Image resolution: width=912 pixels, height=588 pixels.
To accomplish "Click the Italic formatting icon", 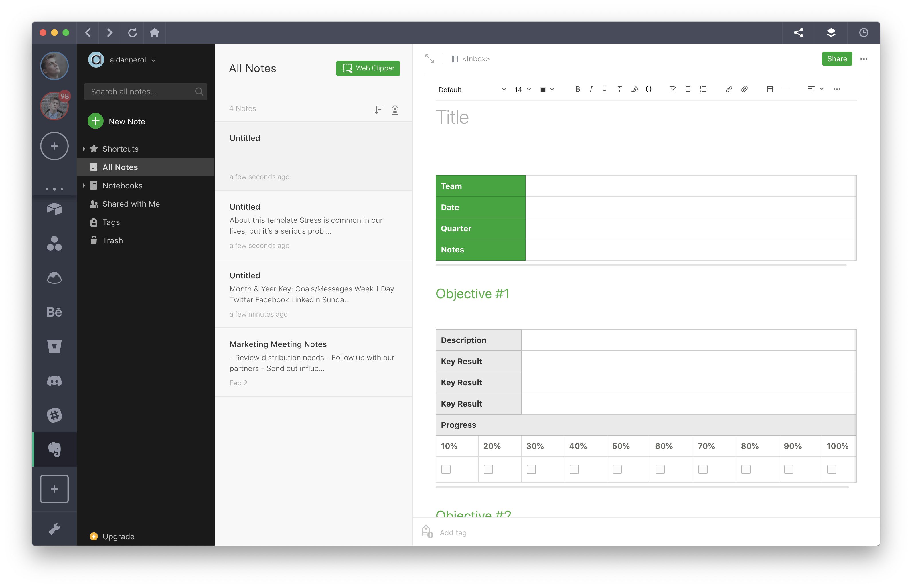I will [x=590, y=89].
